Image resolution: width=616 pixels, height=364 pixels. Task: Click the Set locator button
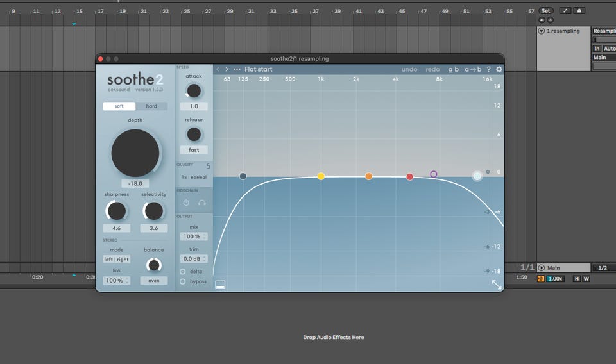545,11
